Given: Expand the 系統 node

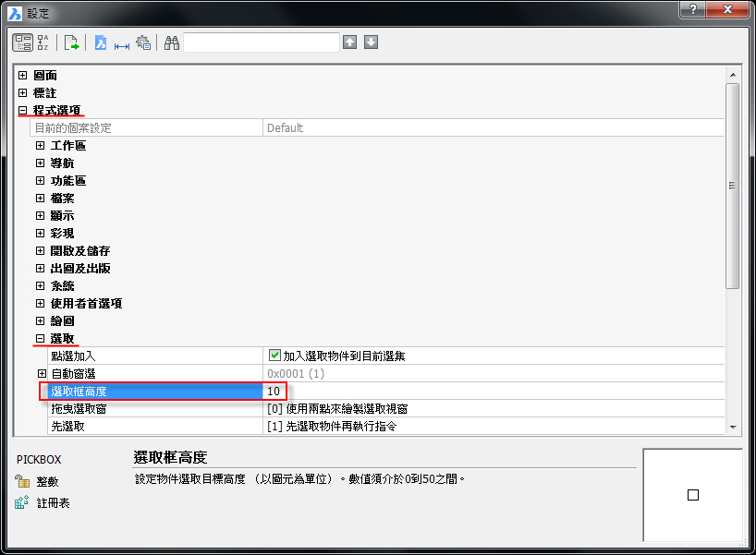Looking at the screenshot, I should pos(40,285).
